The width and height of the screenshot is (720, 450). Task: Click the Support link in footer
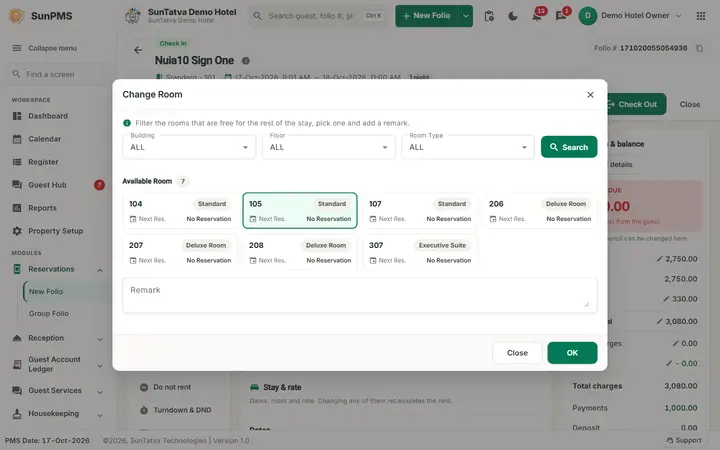(x=684, y=440)
